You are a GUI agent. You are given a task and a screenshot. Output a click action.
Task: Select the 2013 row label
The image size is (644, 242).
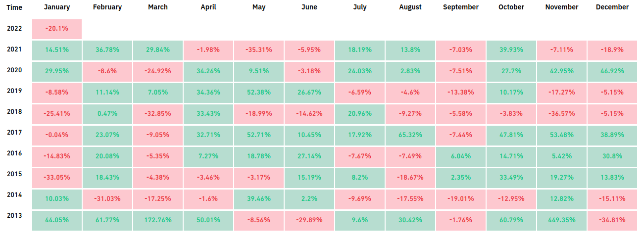click(14, 215)
